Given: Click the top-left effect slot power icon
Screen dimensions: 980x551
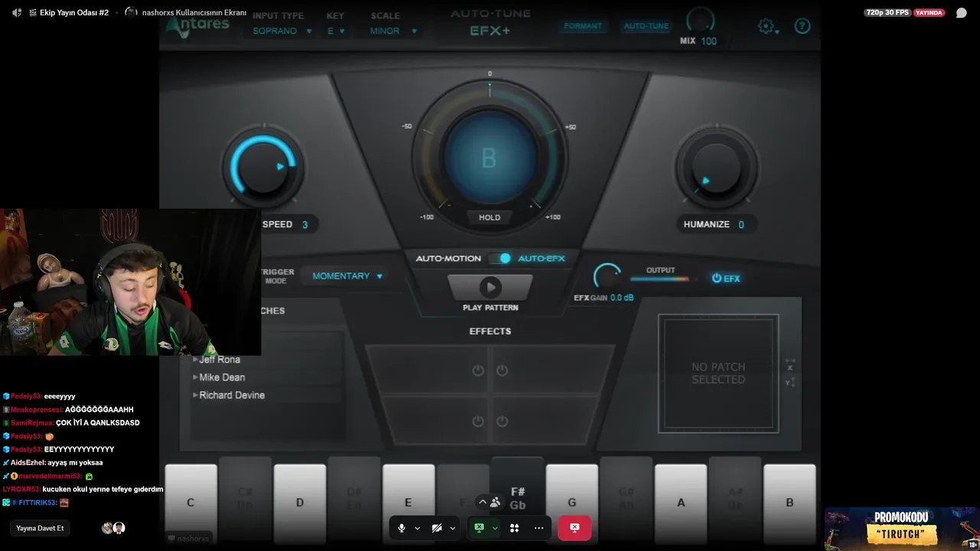Looking at the screenshot, I should pyautogui.click(x=478, y=370).
